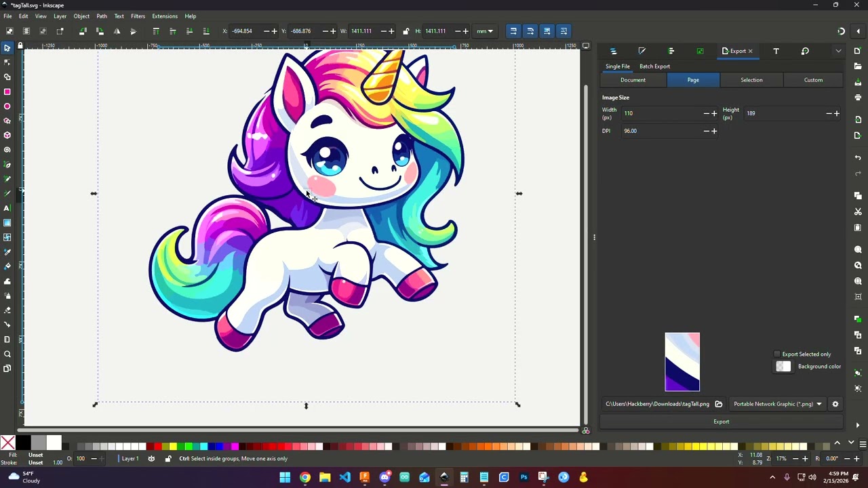Pick the yellow swatch in palette
Image resolution: width=868 pixels, height=488 pixels.
(173, 446)
